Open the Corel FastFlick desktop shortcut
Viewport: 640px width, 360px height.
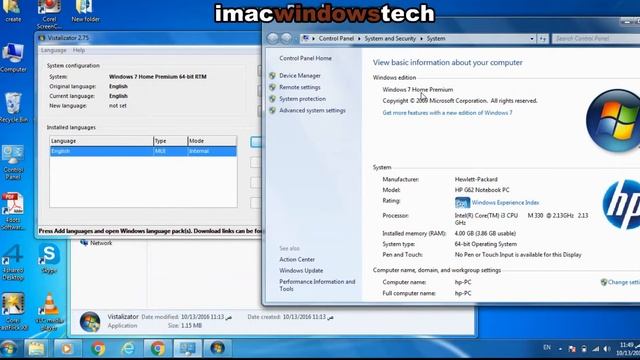click(13, 312)
